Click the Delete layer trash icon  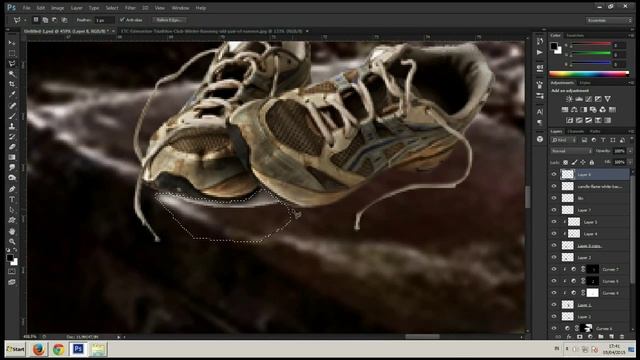click(x=622, y=337)
